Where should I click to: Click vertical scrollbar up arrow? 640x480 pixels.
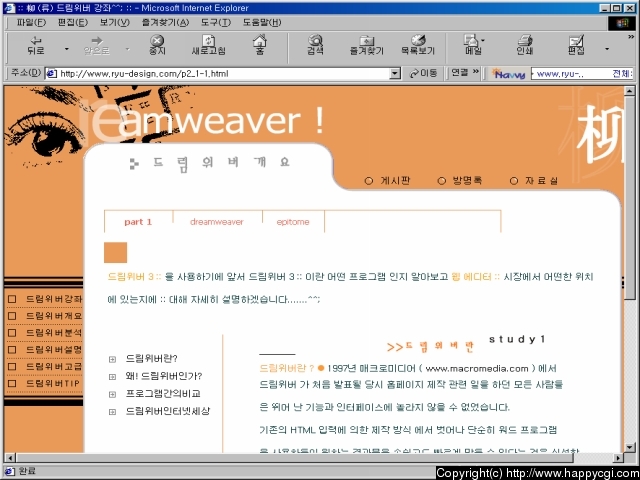click(629, 91)
